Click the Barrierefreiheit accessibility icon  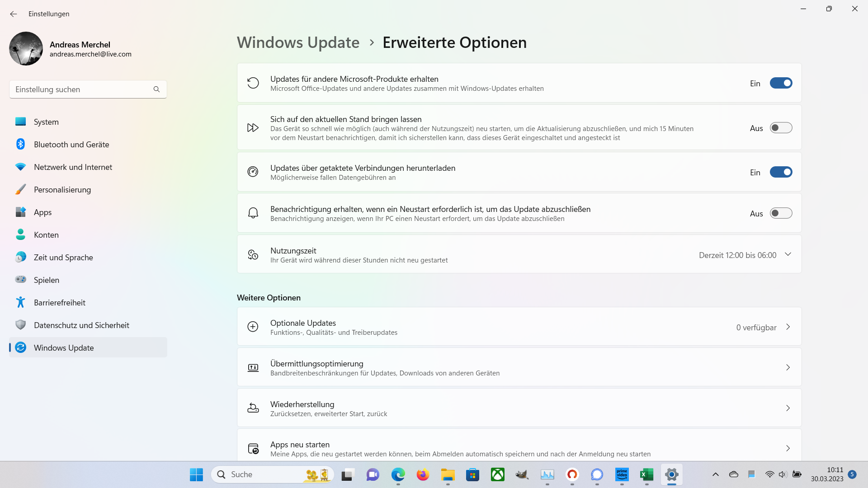(20, 302)
